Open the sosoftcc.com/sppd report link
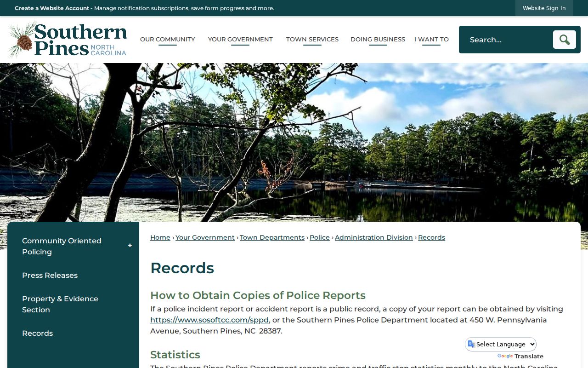588x368 pixels. [209, 320]
